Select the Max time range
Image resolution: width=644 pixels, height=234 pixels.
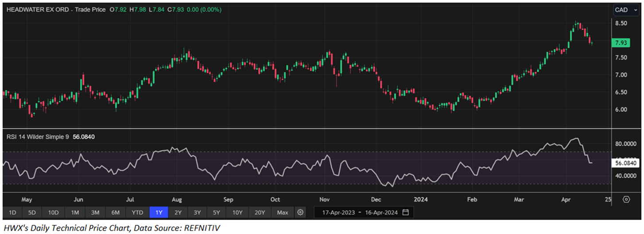point(283,212)
